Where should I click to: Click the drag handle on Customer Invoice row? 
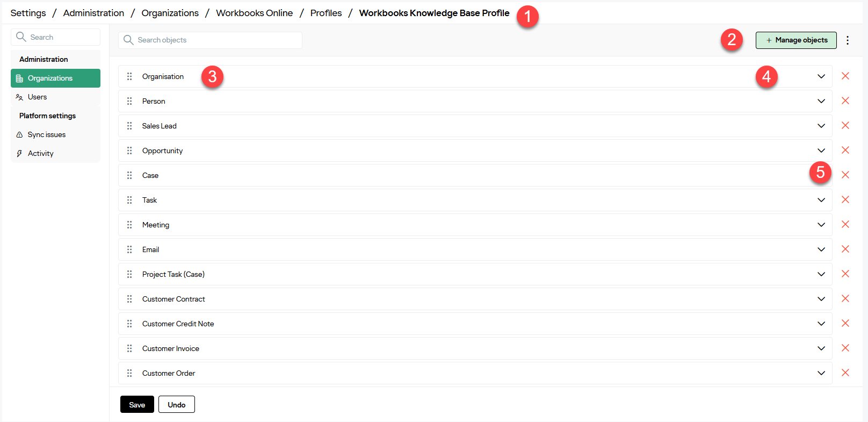[x=129, y=348]
